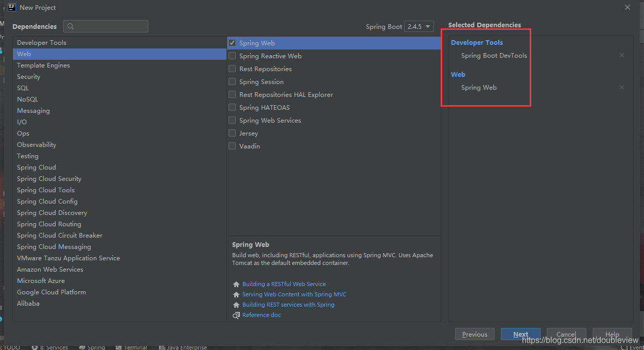Click Spring Boot DevTools in Selected Dependencies
Viewport: 644px width, 350px height.
[x=494, y=55]
